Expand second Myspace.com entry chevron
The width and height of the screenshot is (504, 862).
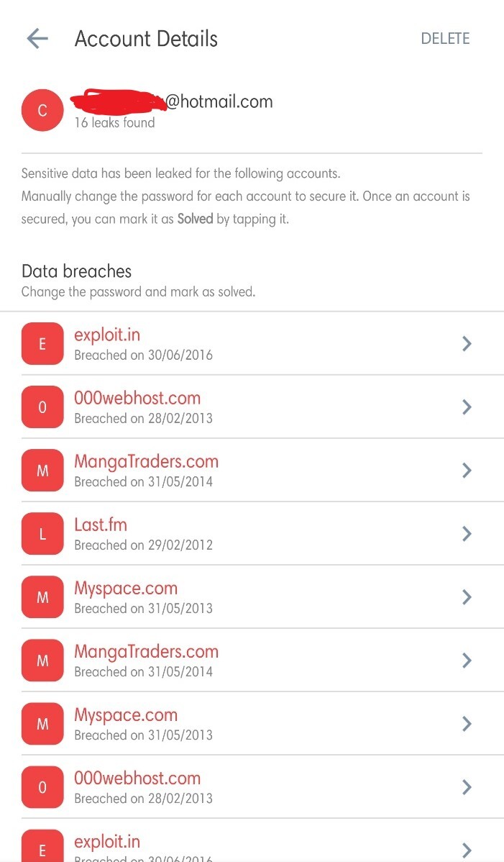[467, 724]
